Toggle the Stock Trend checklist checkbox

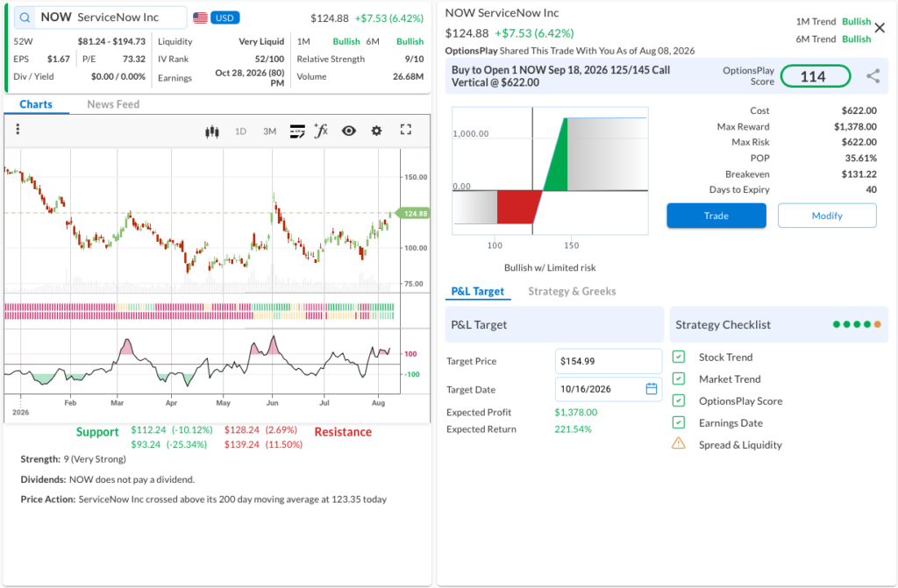click(x=679, y=358)
